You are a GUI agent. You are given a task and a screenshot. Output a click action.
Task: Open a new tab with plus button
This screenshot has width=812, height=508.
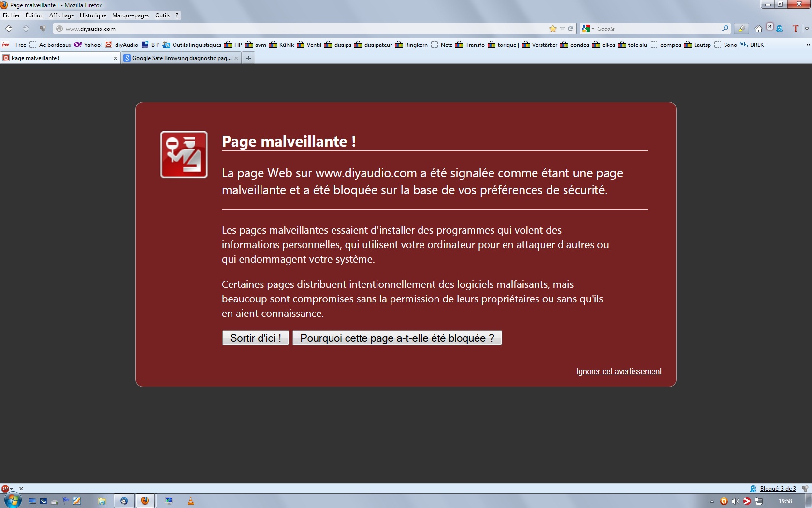tap(248, 58)
